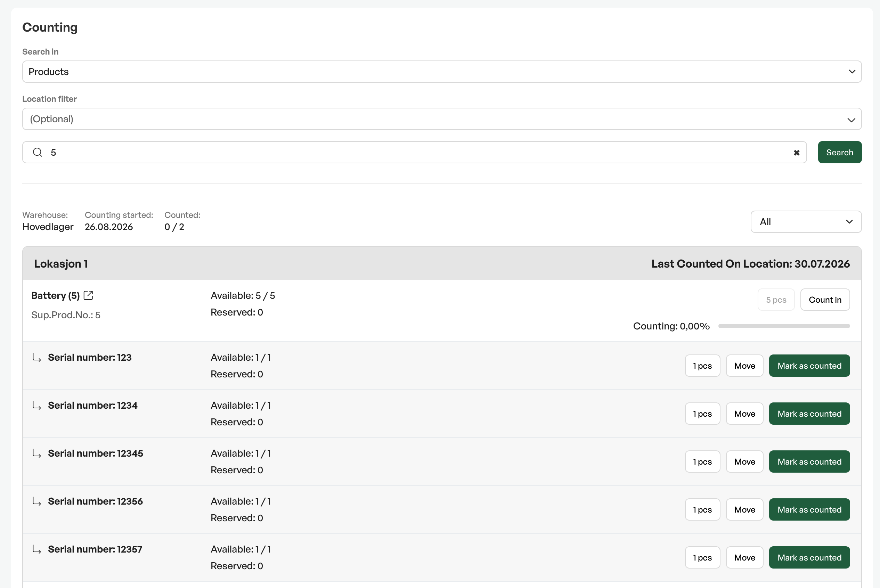Mark serial number 1234 as counted

809,414
